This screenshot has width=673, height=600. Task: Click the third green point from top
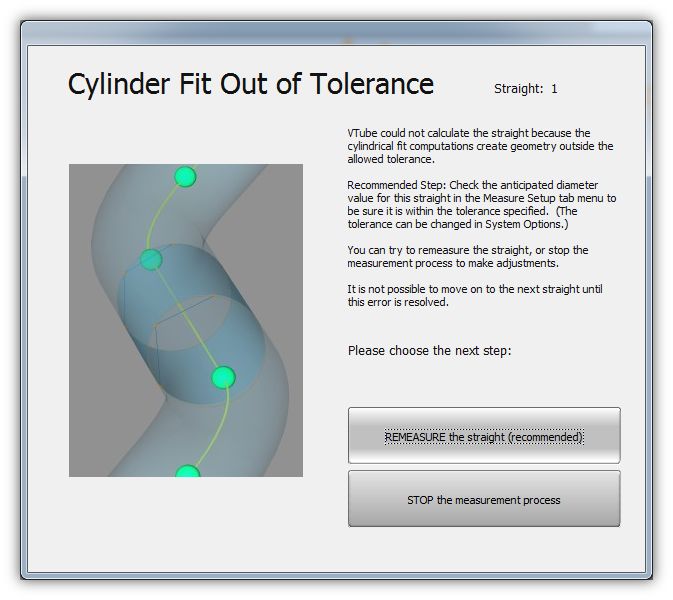point(223,377)
